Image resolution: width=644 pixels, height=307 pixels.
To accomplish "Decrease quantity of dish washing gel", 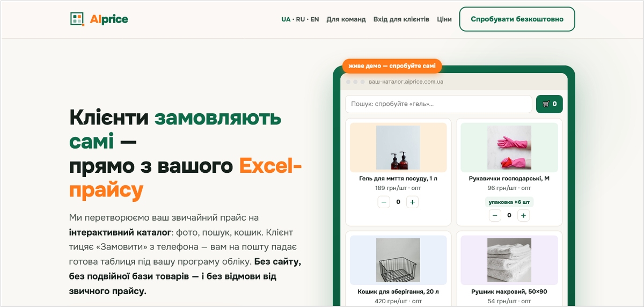I will [x=384, y=202].
